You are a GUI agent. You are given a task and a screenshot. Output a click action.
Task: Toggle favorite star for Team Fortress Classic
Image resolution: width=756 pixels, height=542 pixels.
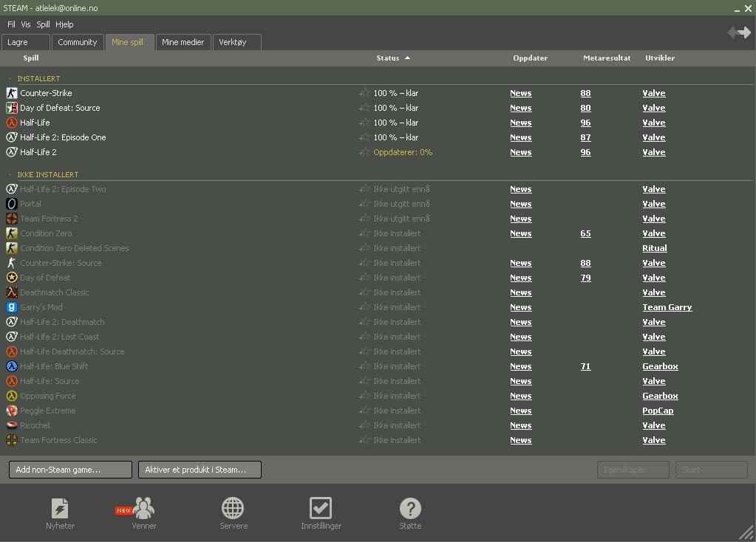tap(364, 440)
